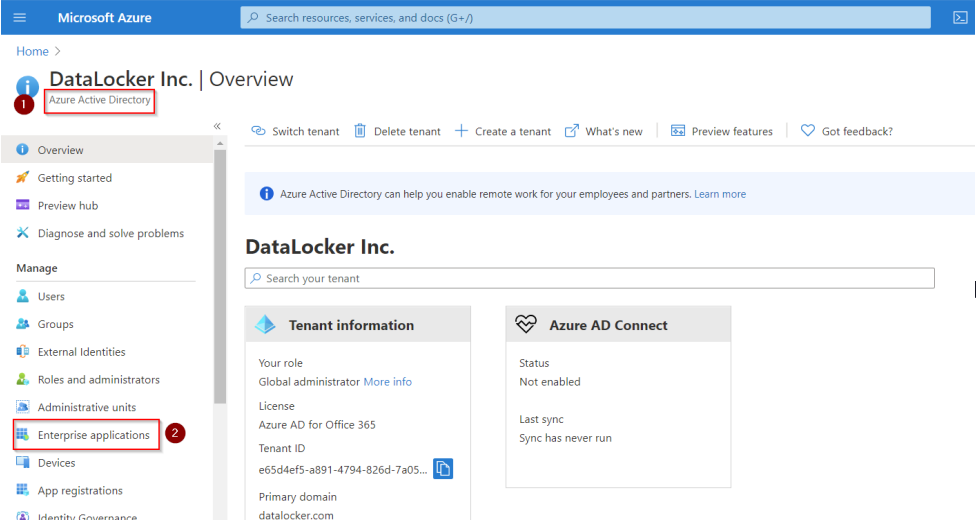This screenshot has width=976, height=525.
Task: Focus the Search resources, services, and docs box
Action: (585, 17)
